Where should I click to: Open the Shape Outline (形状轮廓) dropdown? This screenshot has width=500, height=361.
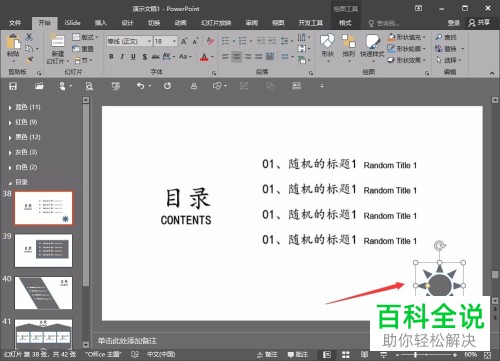(407, 49)
